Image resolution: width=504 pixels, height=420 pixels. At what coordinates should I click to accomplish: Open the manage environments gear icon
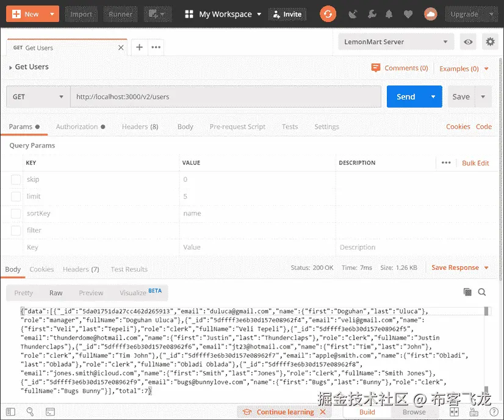click(x=490, y=42)
